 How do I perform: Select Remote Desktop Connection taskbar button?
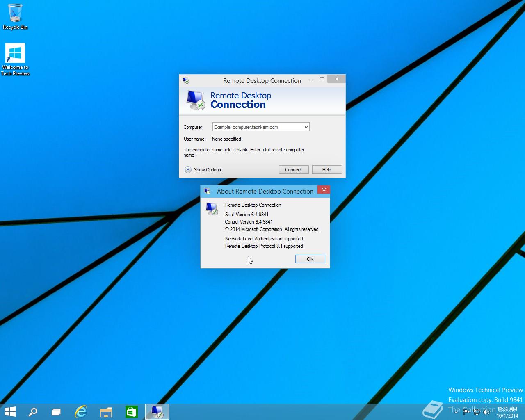[157, 412]
